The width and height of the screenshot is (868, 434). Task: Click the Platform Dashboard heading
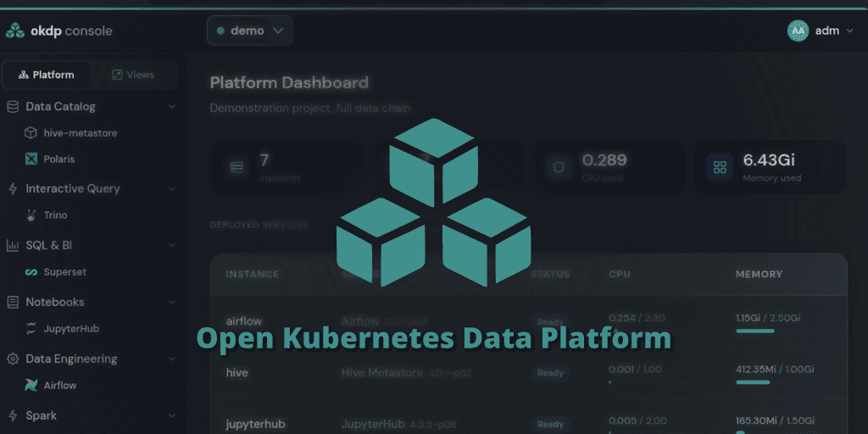point(289,83)
